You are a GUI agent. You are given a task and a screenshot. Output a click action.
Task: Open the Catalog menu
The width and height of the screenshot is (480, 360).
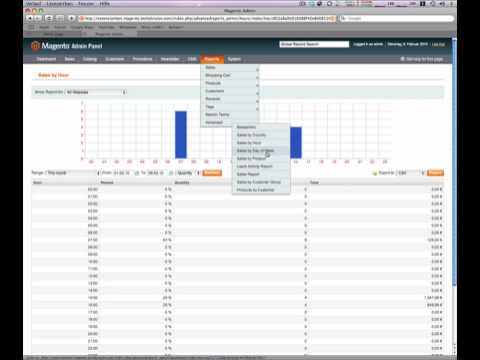[90, 59]
